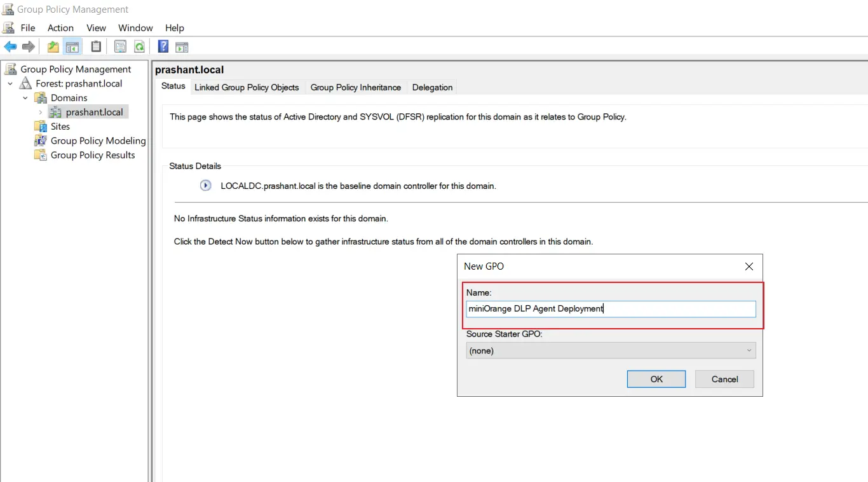Click the Back navigation arrow in the toolbar
Image resolution: width=868 pixels, height=482 pixels.
pyautogui.click(x=10, y=46)
